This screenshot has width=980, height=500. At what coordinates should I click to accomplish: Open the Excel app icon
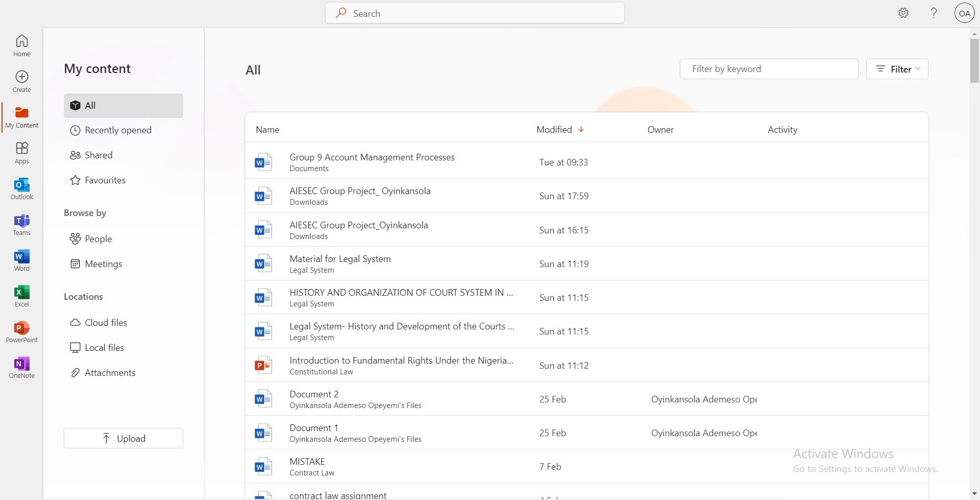(x=21, y=296)
